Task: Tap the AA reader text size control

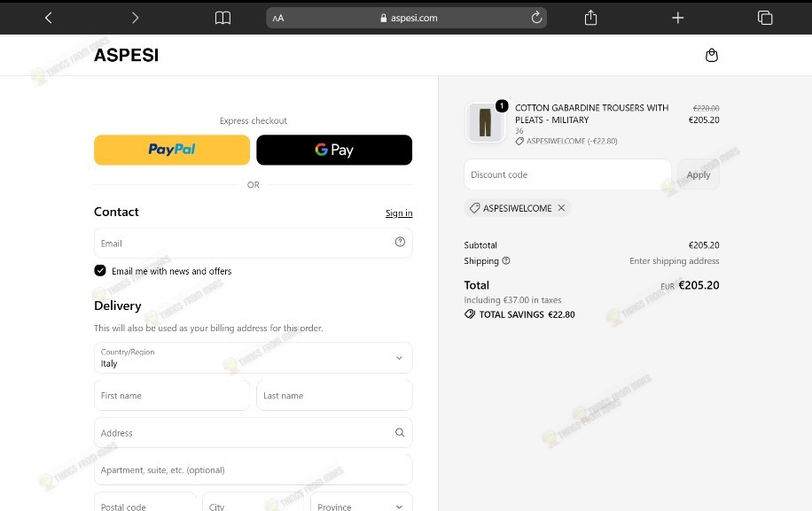Action: [x=278, y=18]
